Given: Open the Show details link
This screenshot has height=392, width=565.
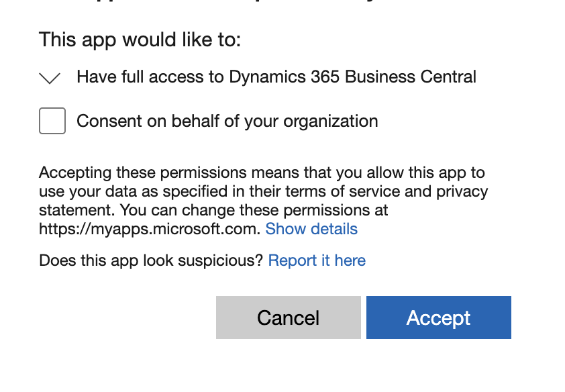Looking at the screenshot, I should [311, 229].
